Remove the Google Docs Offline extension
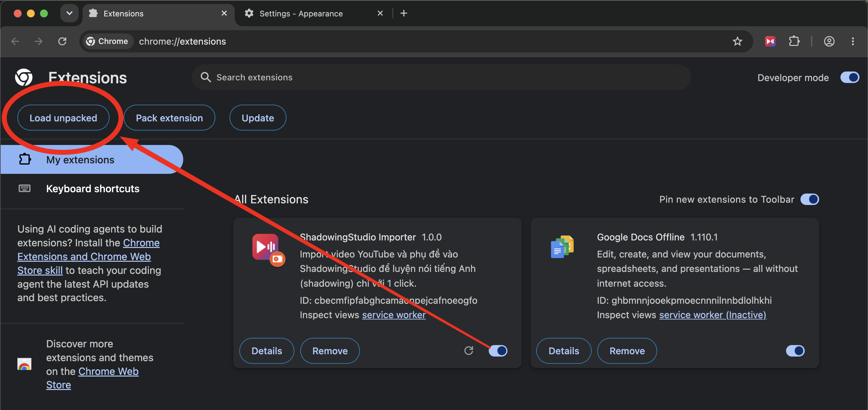 [627, 351]
